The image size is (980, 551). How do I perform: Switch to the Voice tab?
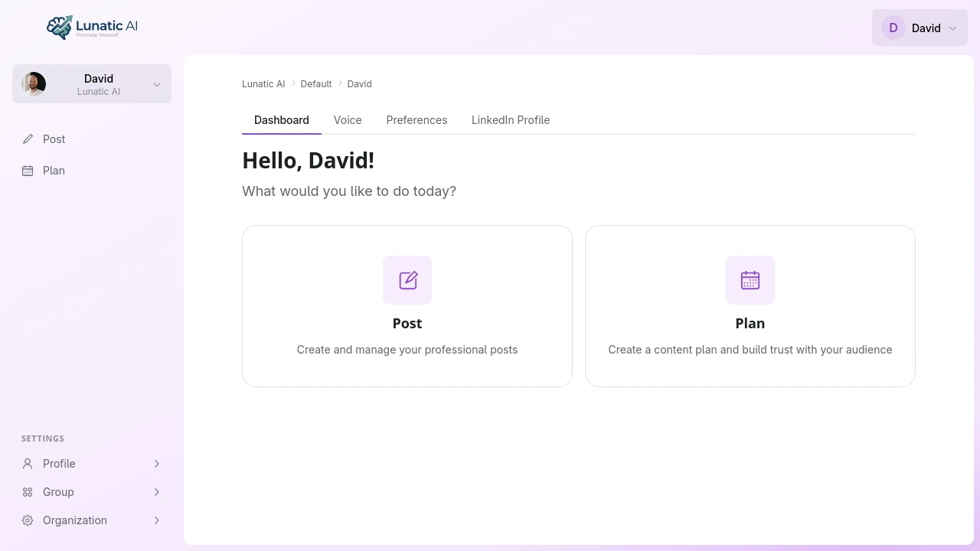coord(348,120)
